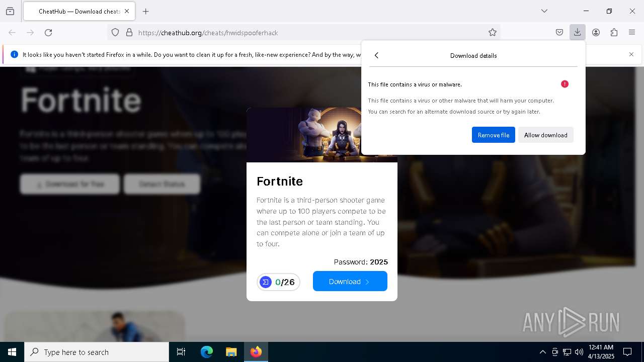Reload the current page
644x362 pixels.
[x=48, y=32]
